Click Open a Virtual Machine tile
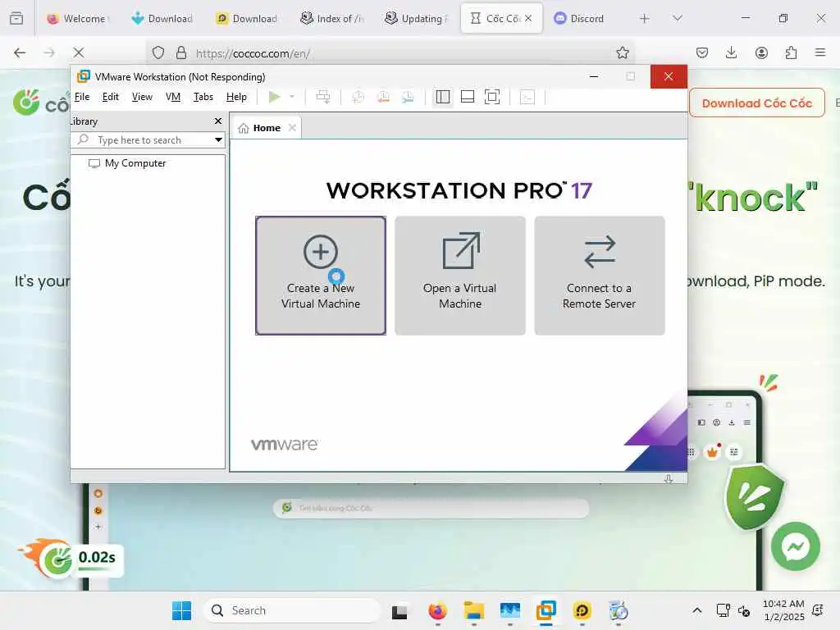Viewport: 840px width, 630px height. (459, 276)
